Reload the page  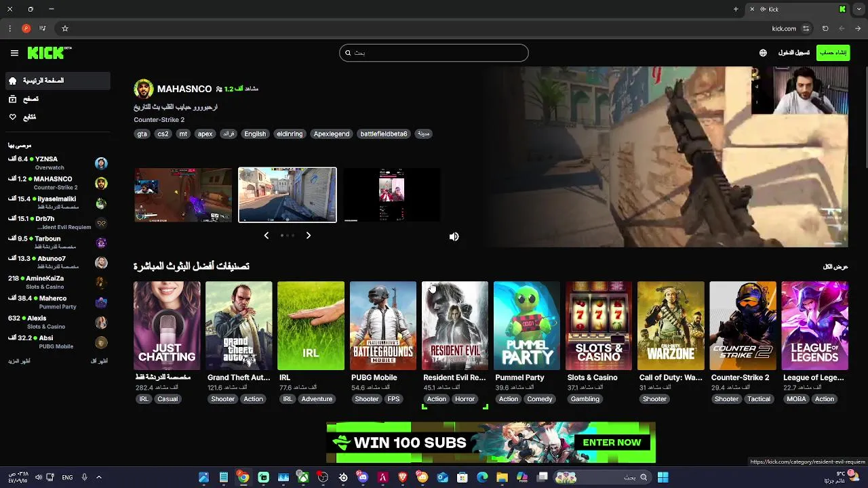pos(825,28)
